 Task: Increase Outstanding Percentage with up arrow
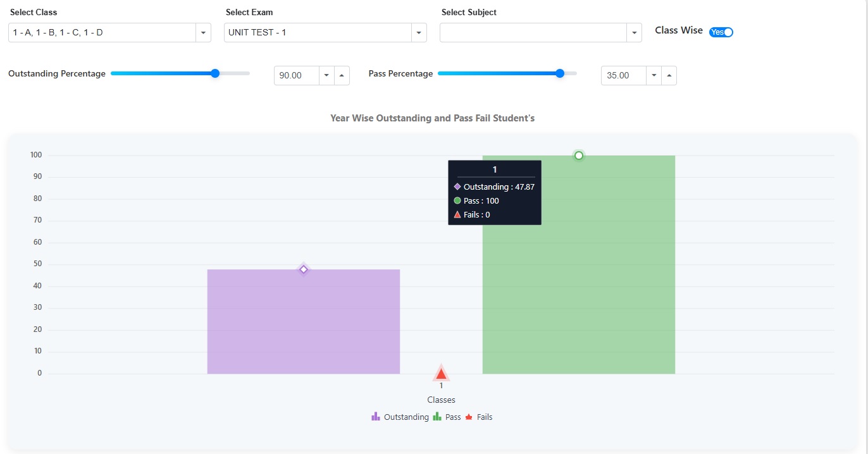(x=342, y=75)
